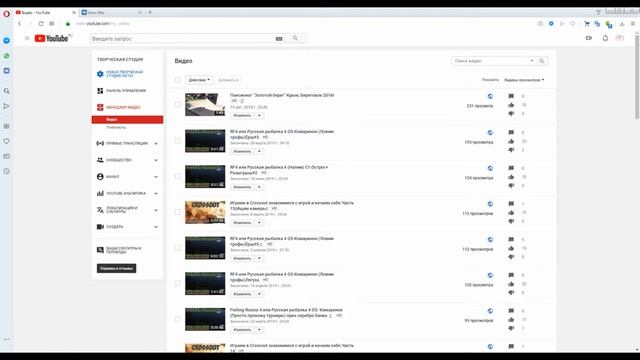This screenshot has width=640, height=360.
Task: Tick checkbox for sixth video row
Action: click(178, 283)
